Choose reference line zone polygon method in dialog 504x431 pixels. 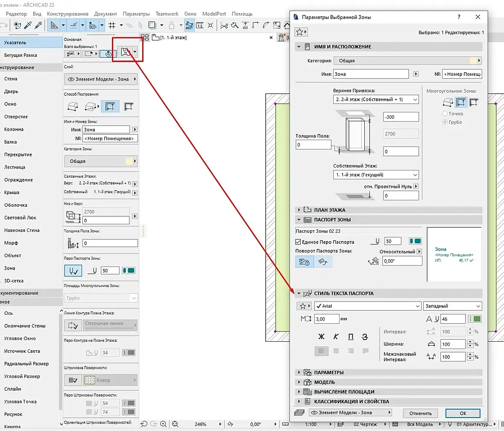[474, 103]
